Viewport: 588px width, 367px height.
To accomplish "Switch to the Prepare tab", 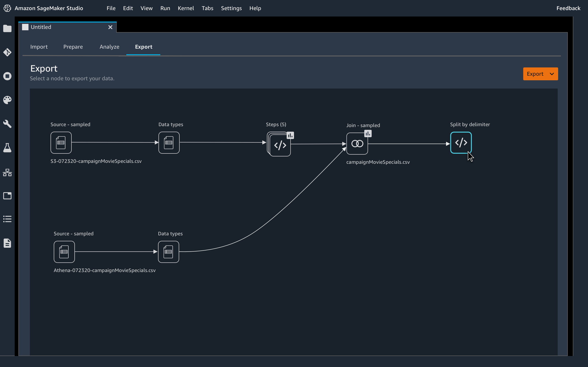I will tap(73, 47).
